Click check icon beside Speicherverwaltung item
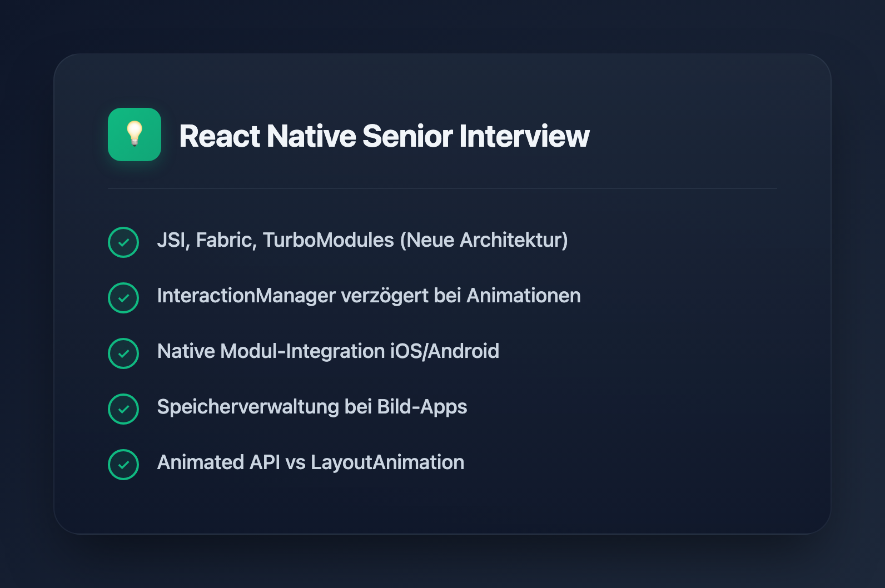Image resolution: width=885 pixels, height=588 pixels. click(x=123, y=409)
